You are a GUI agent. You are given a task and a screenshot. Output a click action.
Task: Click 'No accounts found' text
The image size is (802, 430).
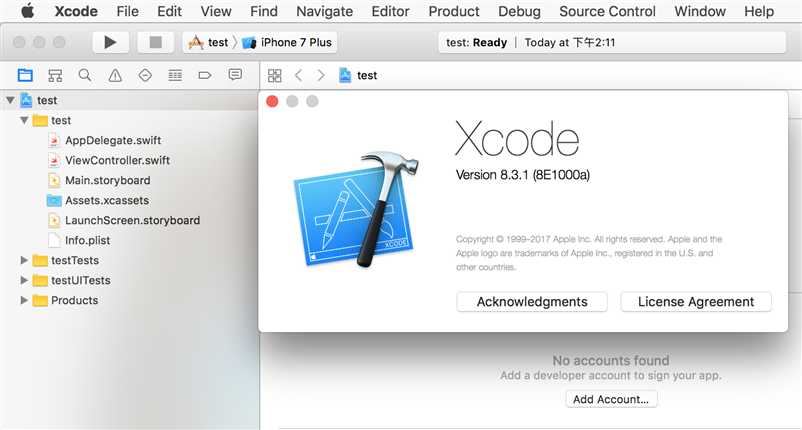pos(611,360)
